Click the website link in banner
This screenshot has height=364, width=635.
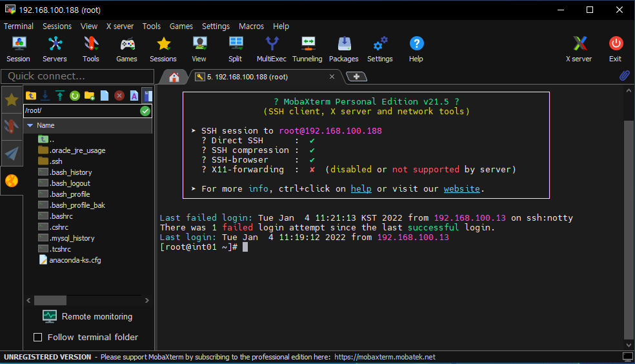click(x=461, y=188)
